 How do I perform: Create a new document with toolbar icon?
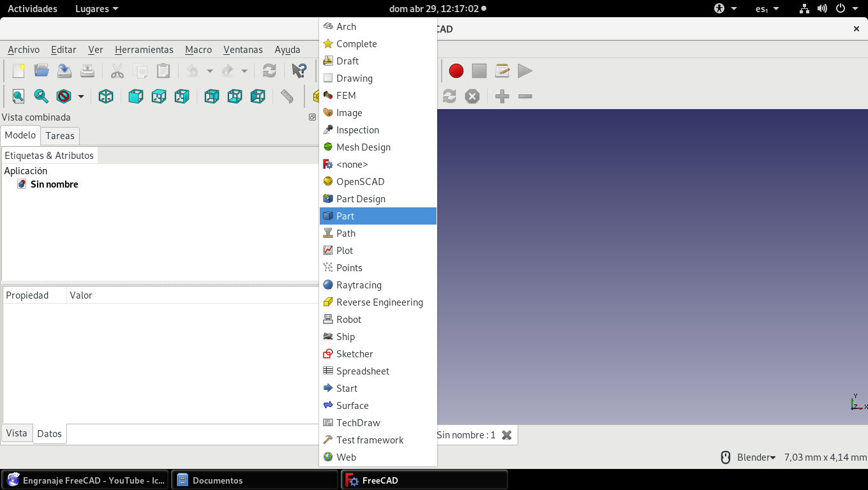tap(19, 71)
